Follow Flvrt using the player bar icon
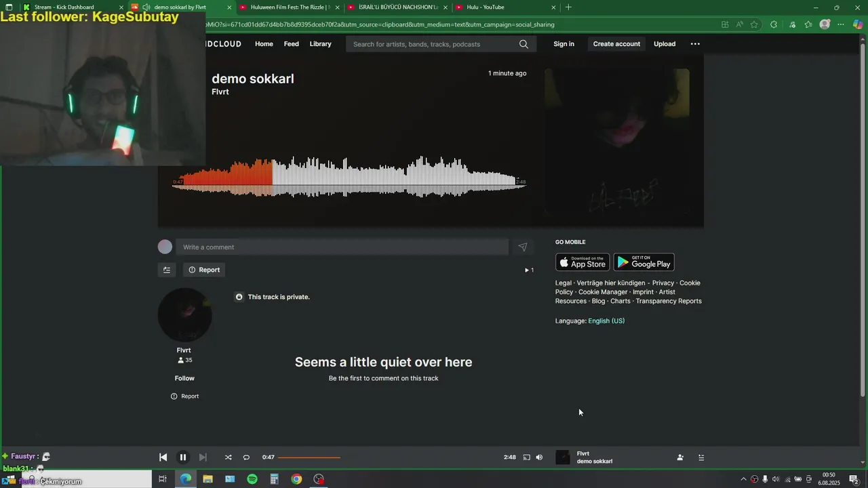Screen dimensions: 868x488 click(x=680, y=457)
